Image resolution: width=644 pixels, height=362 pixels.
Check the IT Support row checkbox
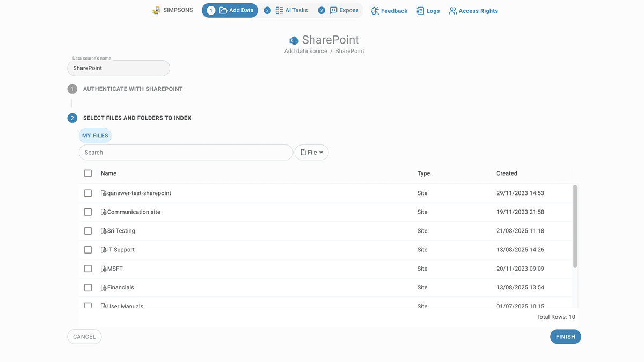pos(88,250)
